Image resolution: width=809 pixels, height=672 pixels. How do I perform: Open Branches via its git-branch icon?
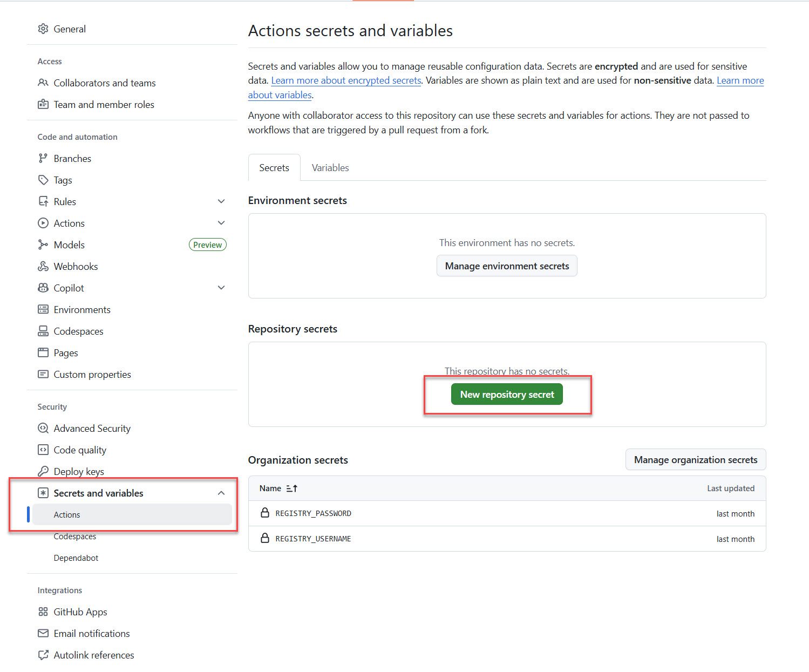click(x=43, y=158)
